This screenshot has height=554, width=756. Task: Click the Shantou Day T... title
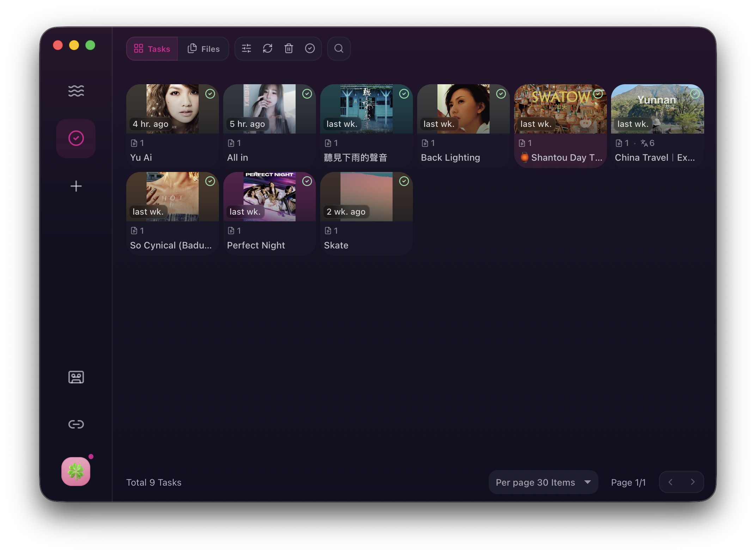(562, 158)
